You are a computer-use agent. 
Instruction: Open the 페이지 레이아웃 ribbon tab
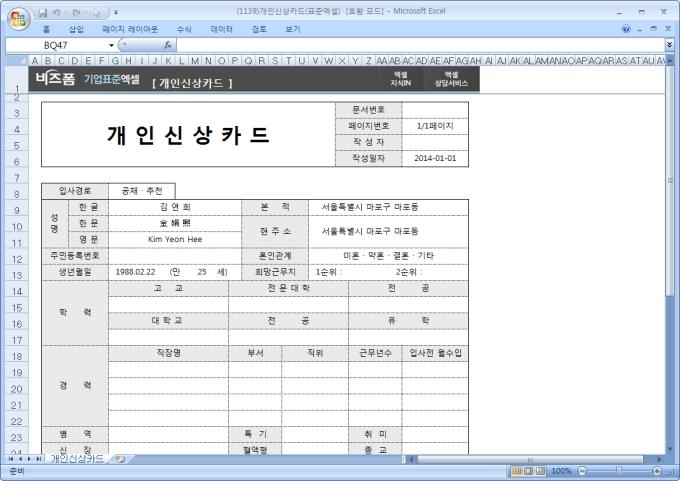pyautogui.click(x=130, y=29)
